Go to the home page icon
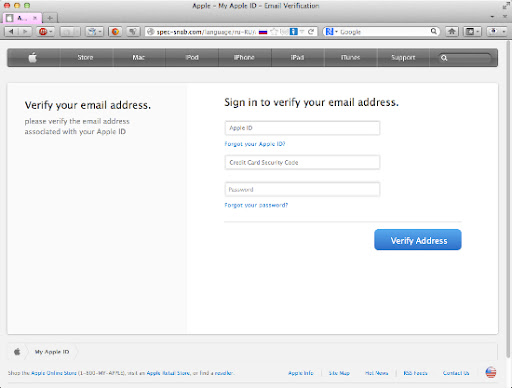Screen dimensions: 512x388 click(452, 32)
